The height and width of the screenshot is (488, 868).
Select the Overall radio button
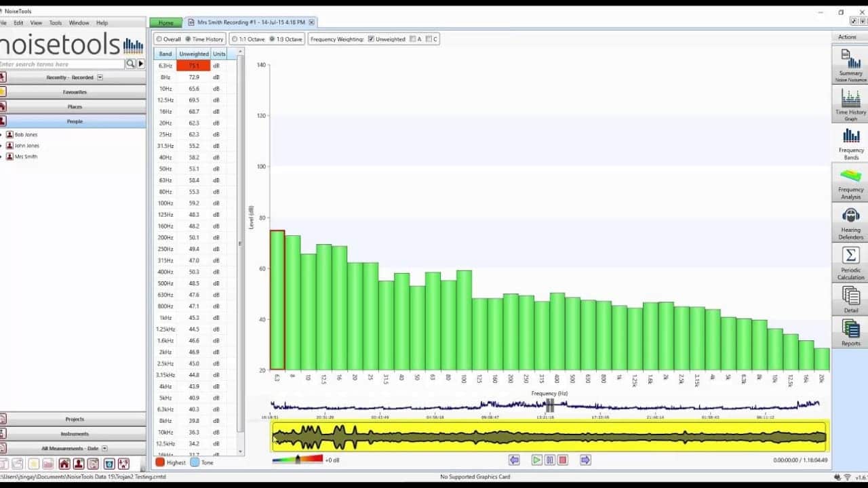(159, 39)
